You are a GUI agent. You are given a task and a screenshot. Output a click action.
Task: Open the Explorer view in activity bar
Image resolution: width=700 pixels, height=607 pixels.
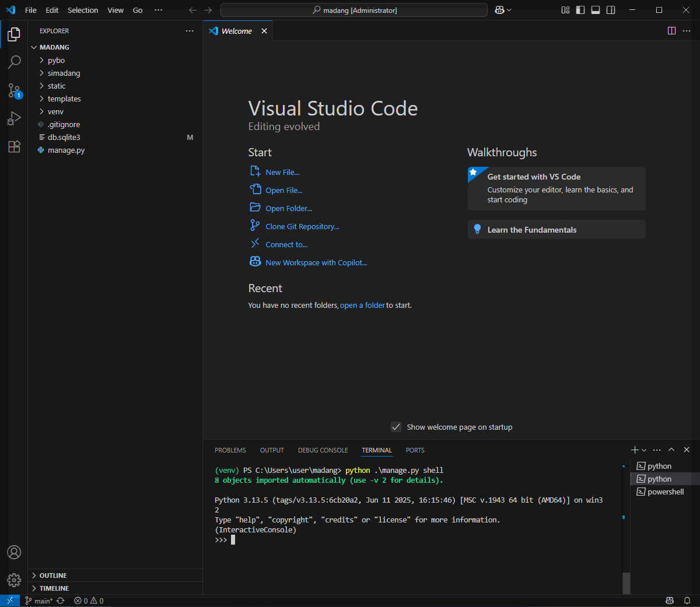point(14,34)
